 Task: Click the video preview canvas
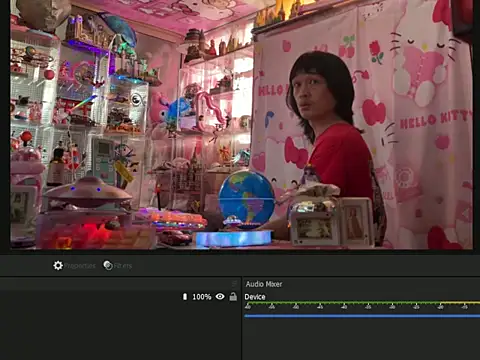pyautogui.click(x=241, y=124)
